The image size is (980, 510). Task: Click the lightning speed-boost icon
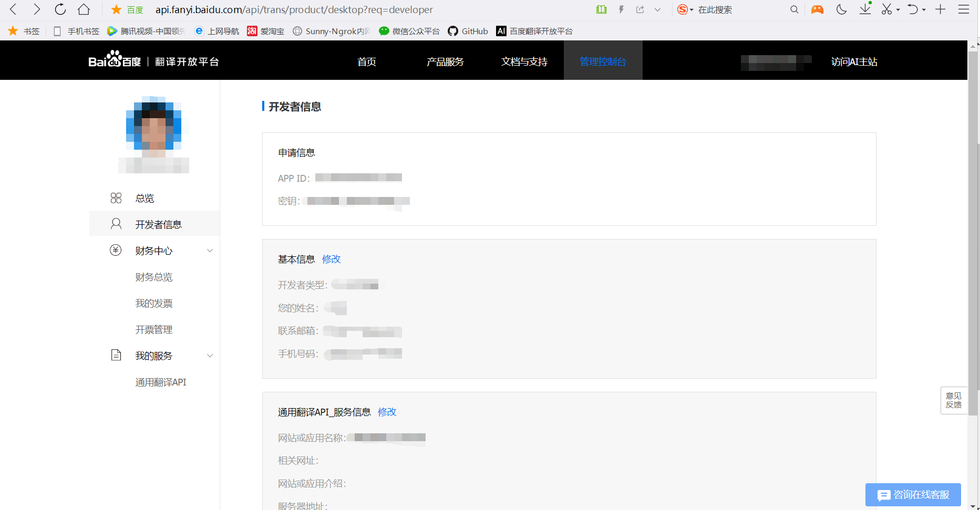[621, 9]
